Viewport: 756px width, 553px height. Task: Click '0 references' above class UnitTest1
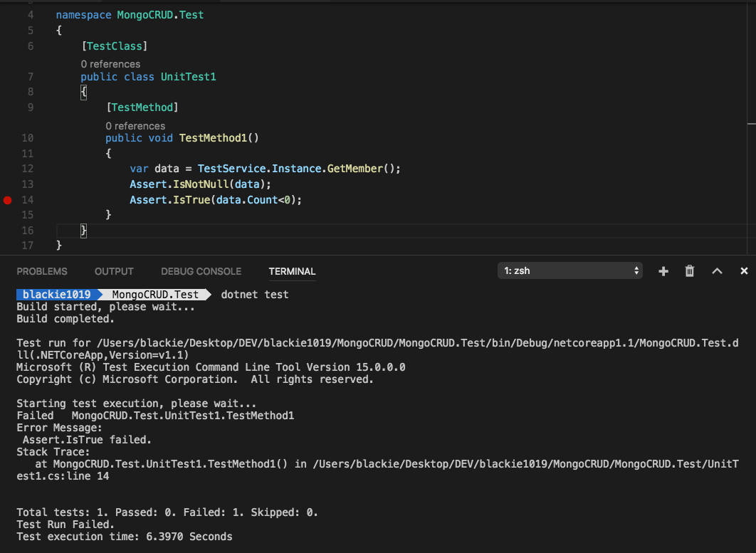110,64
